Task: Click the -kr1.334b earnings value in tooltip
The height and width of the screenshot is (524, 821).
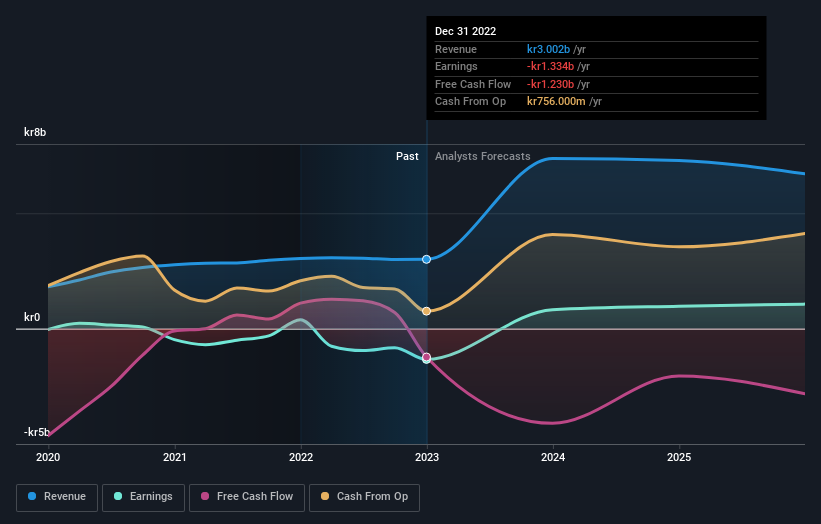Action: click(x=550, y=66)
